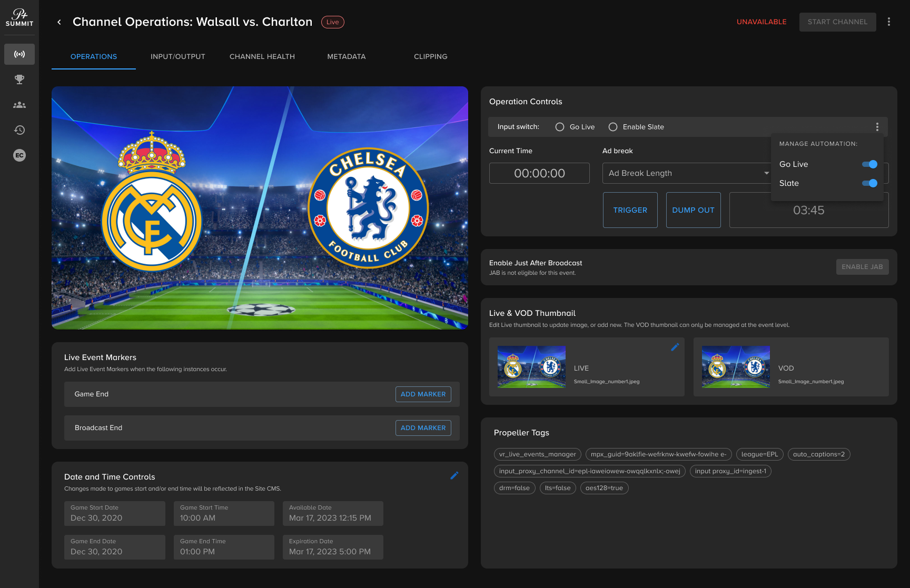Add marker for Game End

pos(423,394)
